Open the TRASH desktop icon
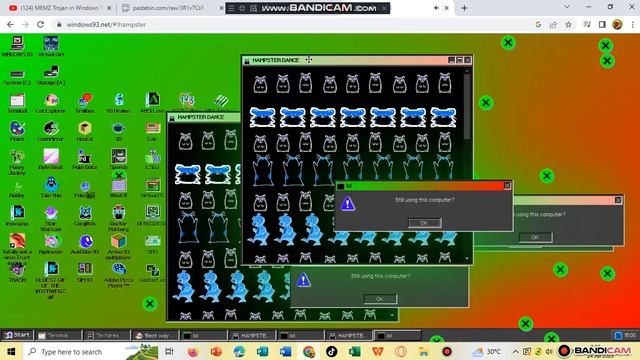This screenshot has width=640, height=360. tap(17, 273)
